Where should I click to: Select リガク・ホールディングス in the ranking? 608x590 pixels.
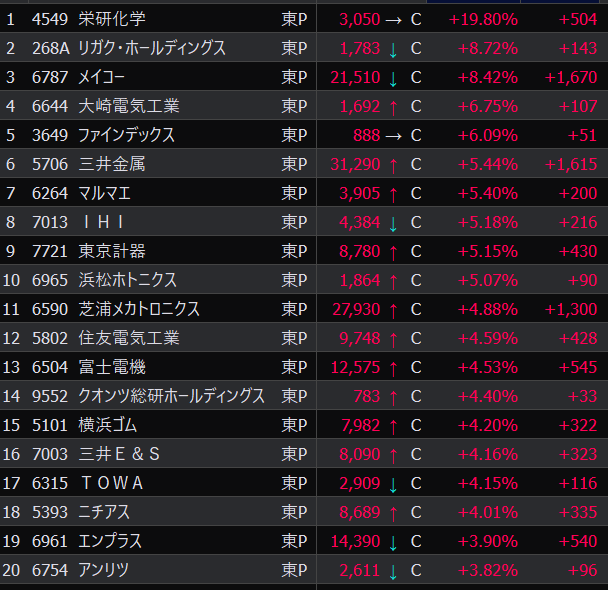click(x=152, y=48)
